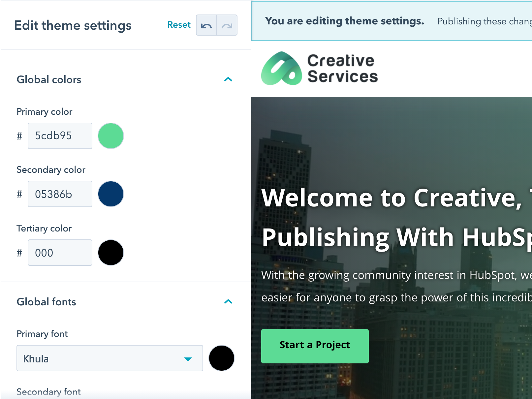This screenshot has width=532, height=399.
Task: Open the green primary color swatch
Action: 111,136
